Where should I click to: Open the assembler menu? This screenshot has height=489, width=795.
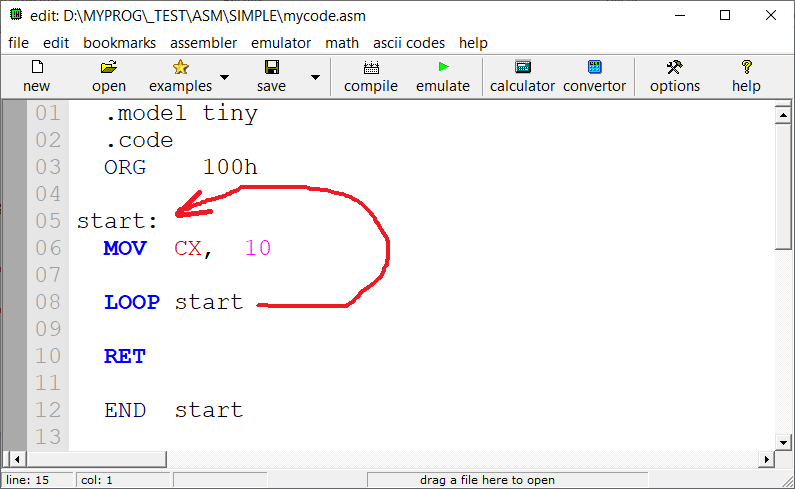point(203,43)
